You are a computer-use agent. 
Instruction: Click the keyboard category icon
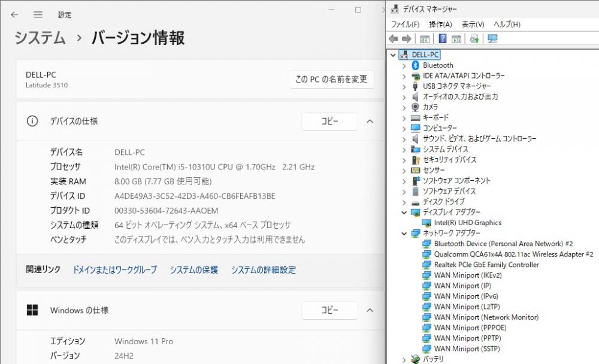[415, 117]
